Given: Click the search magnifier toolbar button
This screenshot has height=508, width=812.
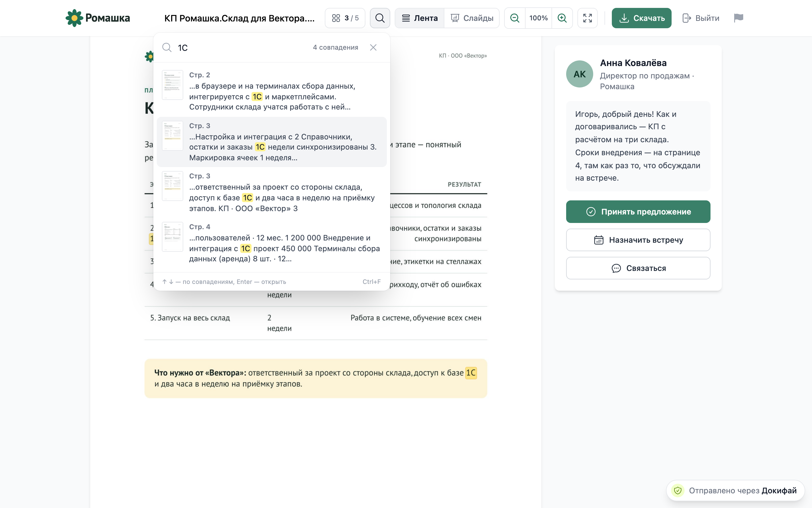Looking at the screenshot, I should 380,18.
